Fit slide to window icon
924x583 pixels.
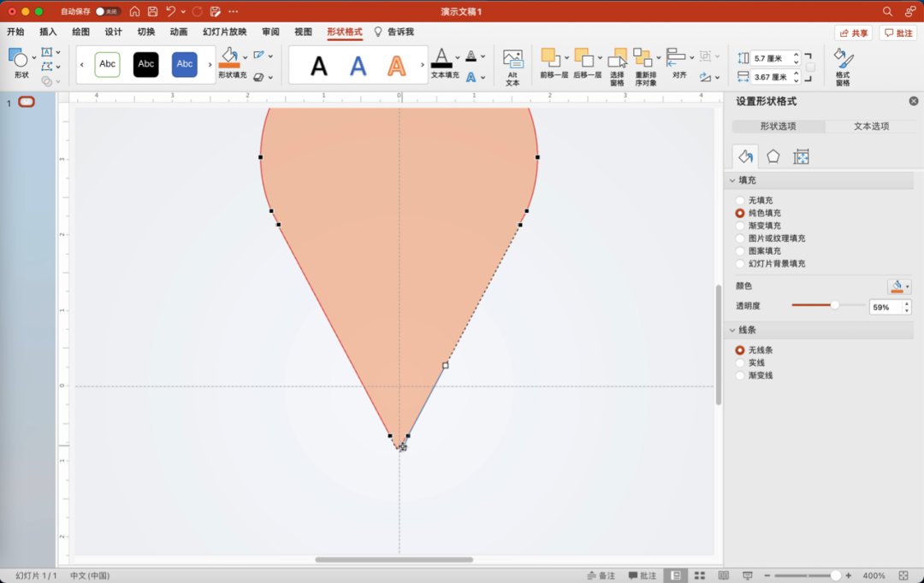coord(903,575)
